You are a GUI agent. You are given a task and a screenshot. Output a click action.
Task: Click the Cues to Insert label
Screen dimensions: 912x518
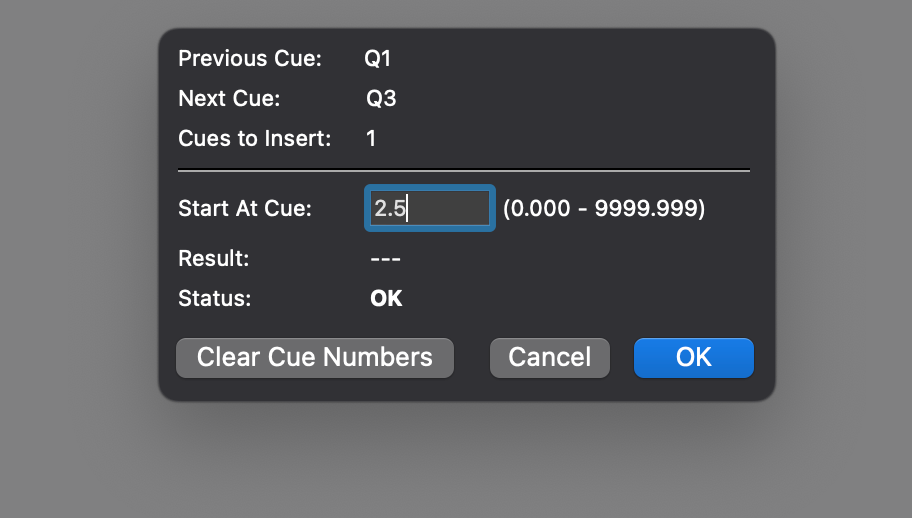coord(254,139)
